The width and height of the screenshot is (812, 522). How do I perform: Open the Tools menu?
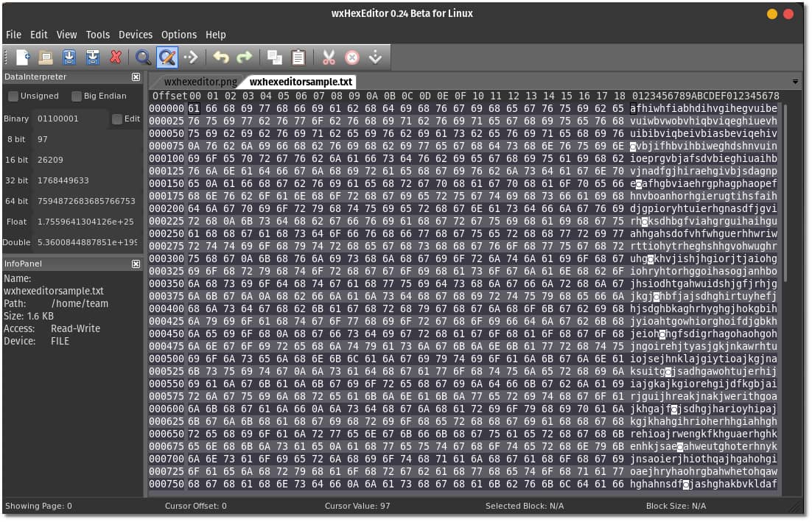point(98,35)
